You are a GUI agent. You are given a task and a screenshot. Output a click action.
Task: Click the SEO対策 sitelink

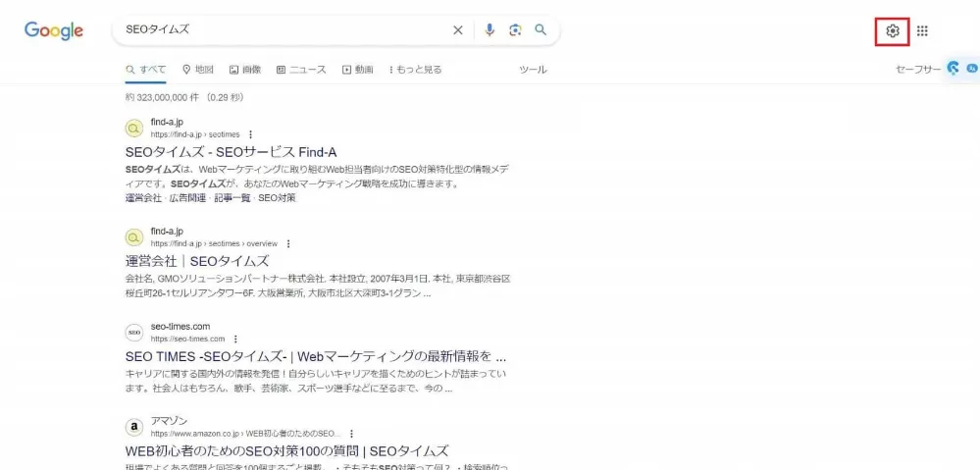click(277, 198)
